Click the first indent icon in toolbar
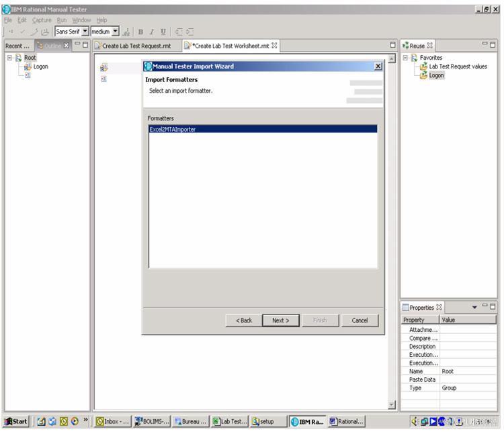Image resolution: width=504 pixels, height=432 pixels. [x=179, y=32]
